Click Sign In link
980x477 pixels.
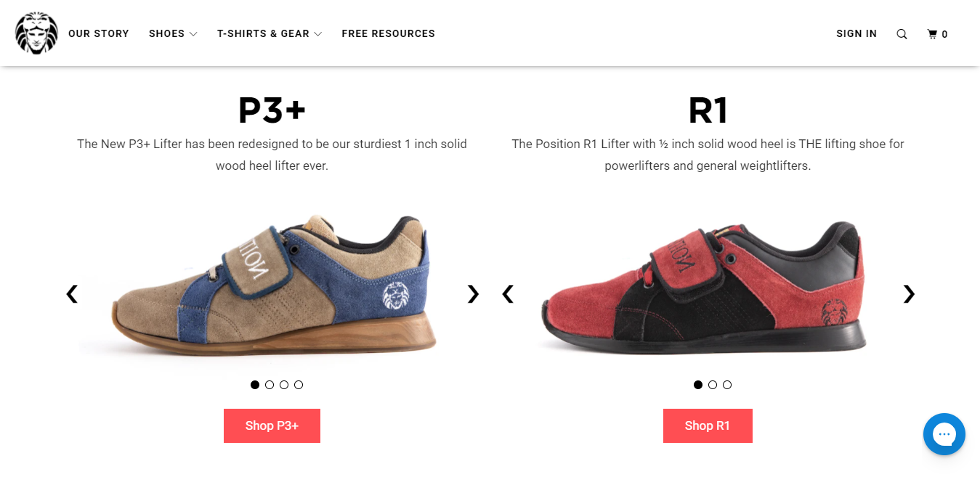click(857, 34)
